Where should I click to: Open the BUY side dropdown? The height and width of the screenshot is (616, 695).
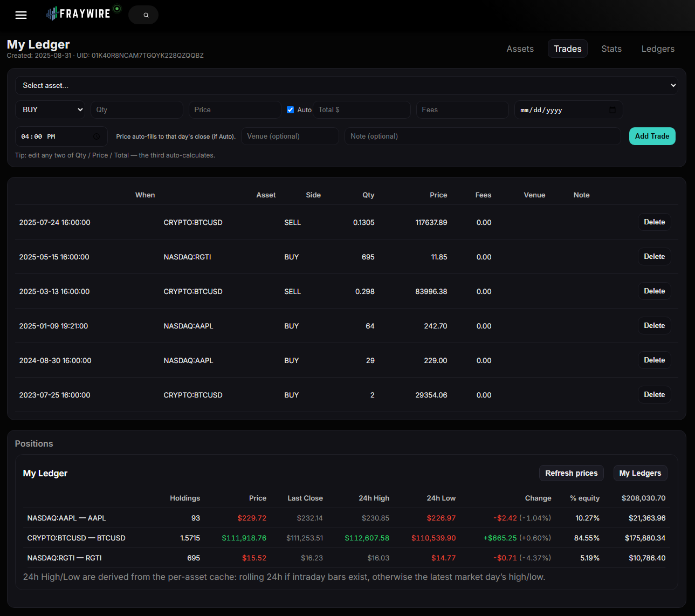[50, 109]
